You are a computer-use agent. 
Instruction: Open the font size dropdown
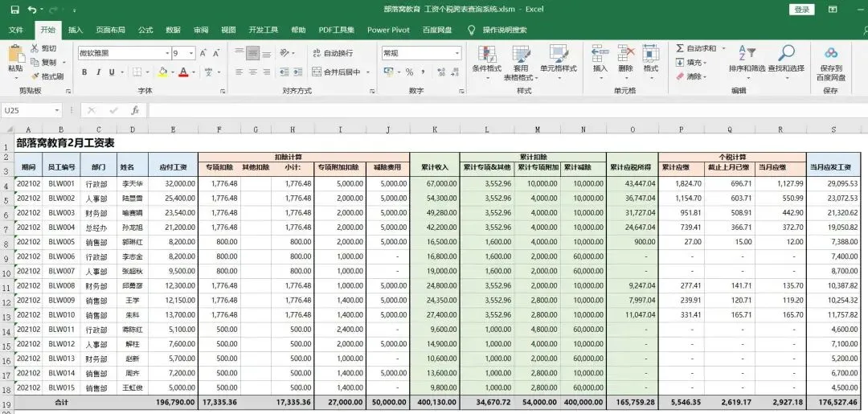point(191,54)
